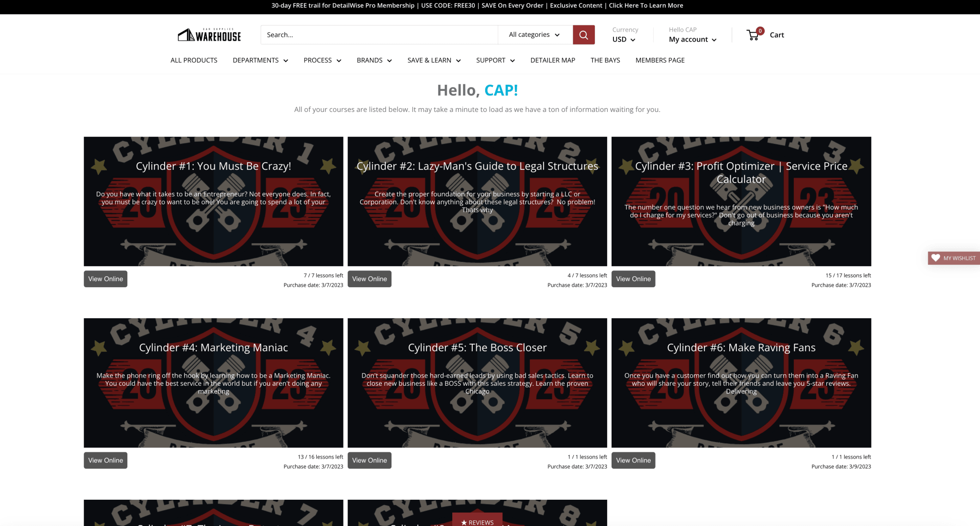
Task: Open the Process menu
Action: coord(322,60)
